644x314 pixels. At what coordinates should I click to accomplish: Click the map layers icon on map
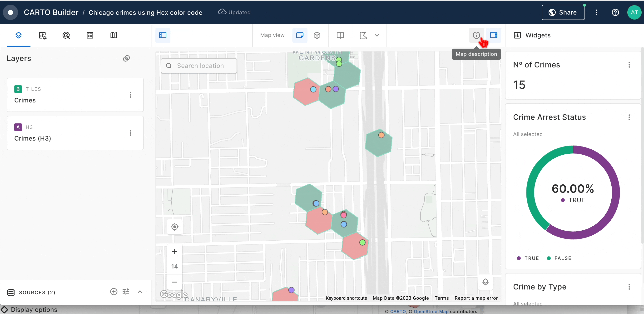(485, 282)
